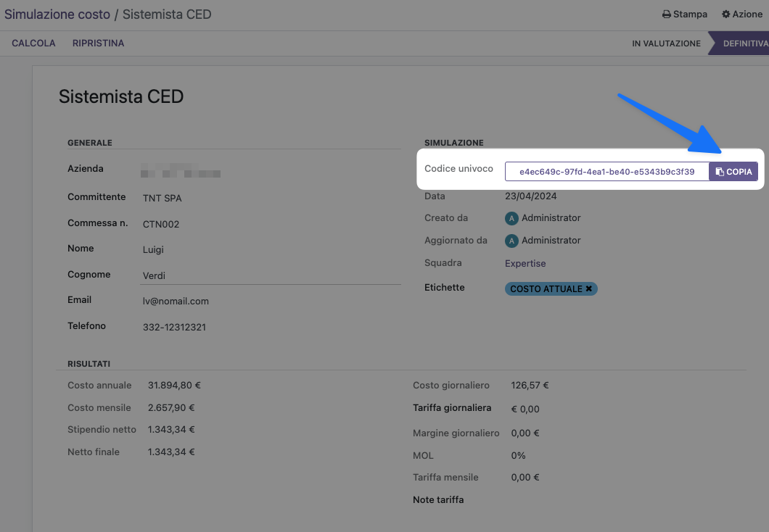Click the Administrator avatar in Creato da
Image resolution: width=769 pixels, height=532 pixels.
point(511,217)
